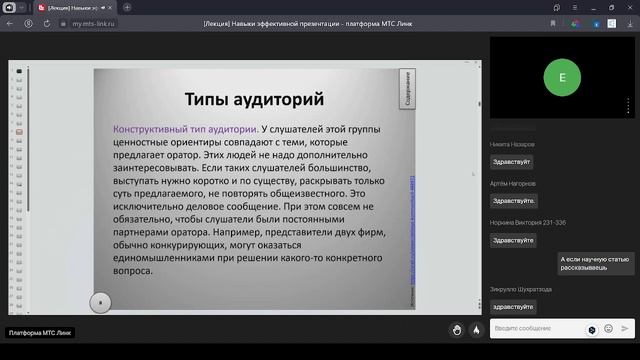Click Норкина Виктория's Здравствуйте message
640x360 pixels.
(513, 240)
